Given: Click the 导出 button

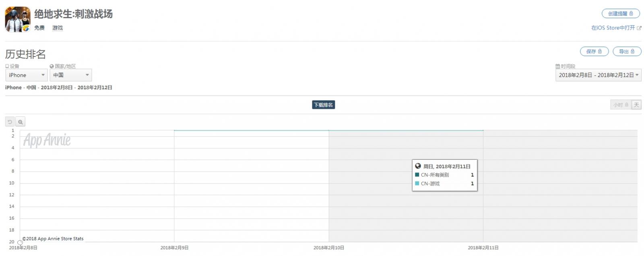Looking at the screenshot, I should pyautogui.click(x=627, y=52).
